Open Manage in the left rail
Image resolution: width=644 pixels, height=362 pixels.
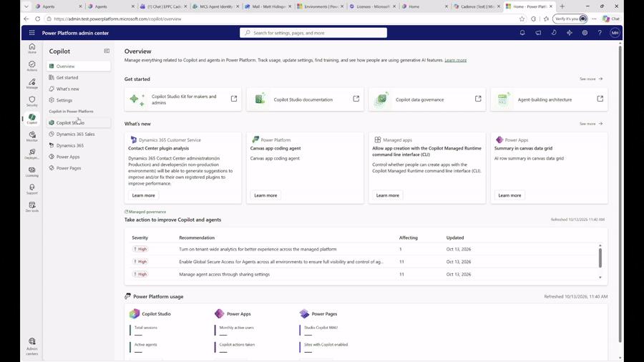coord(31,84)
